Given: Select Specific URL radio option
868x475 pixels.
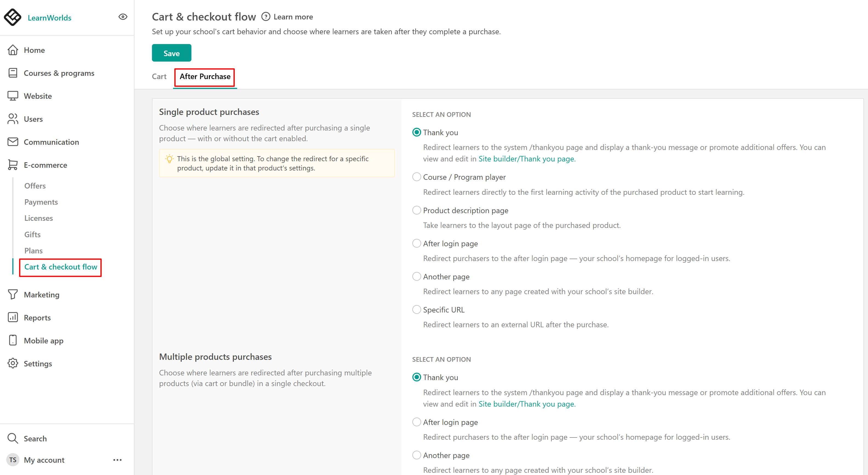Looking at the screenshot, I should point(416,310).
